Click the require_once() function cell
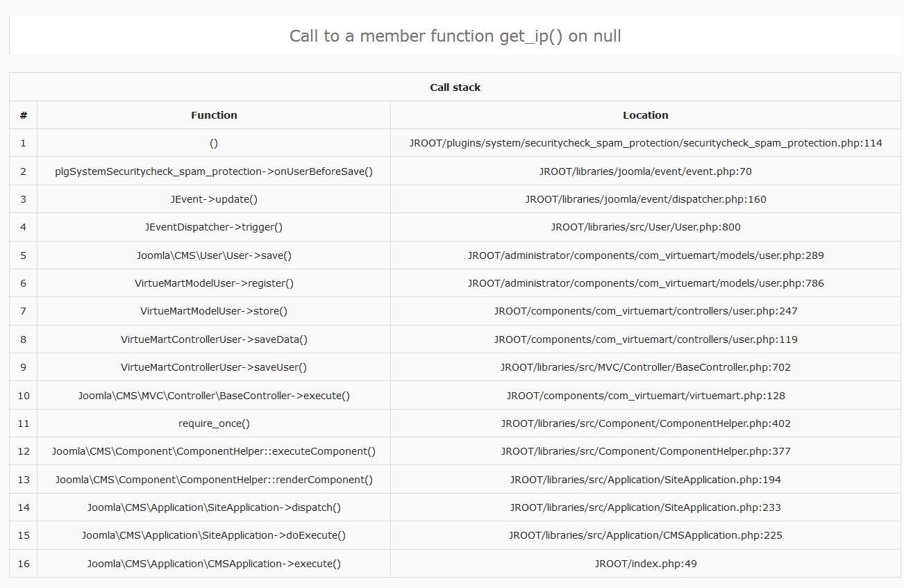Image resolution: width=904 pixels, height=588 pixels. 214,423
